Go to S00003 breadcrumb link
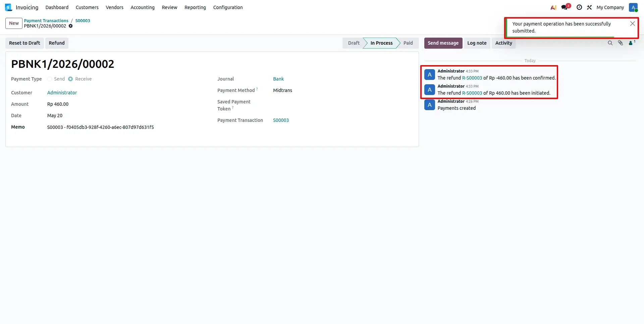 [x=83, y=20]
